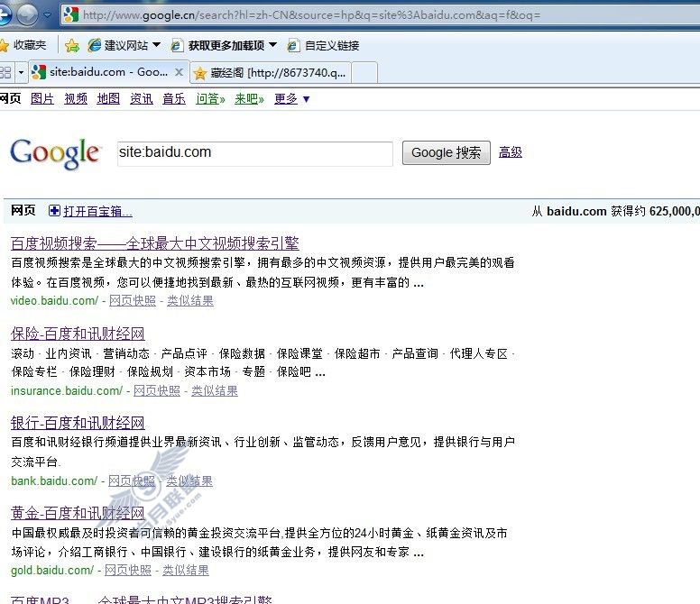700x604 pixels.
Task: Click the 建议网站 IE icon
Action: click(x=94, y=45)
